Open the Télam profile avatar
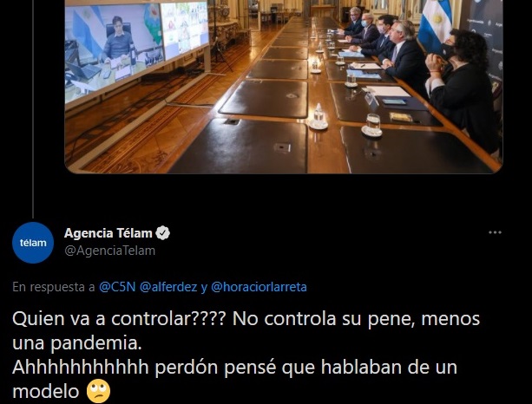Screen dimensions: 532x404 tap(33, 243)
